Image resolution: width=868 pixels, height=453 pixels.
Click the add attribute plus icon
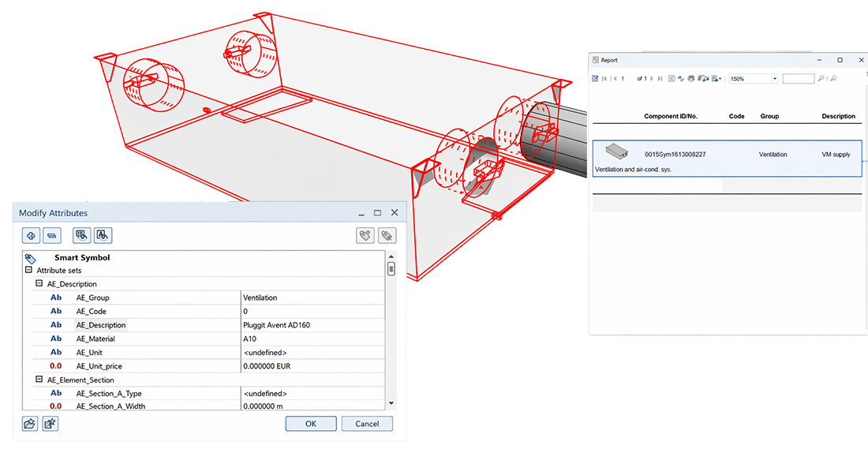point(31,235)
